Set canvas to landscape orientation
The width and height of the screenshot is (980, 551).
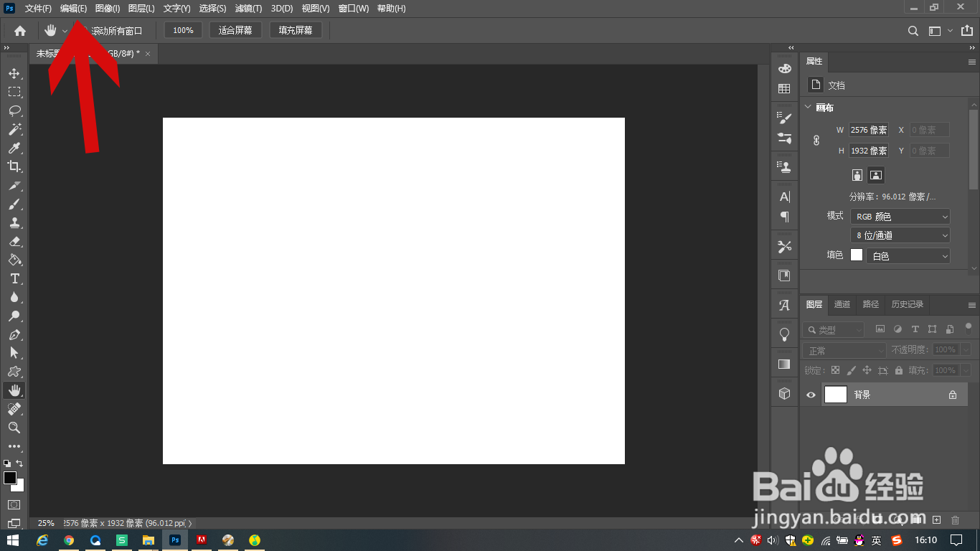click(876, 175)
